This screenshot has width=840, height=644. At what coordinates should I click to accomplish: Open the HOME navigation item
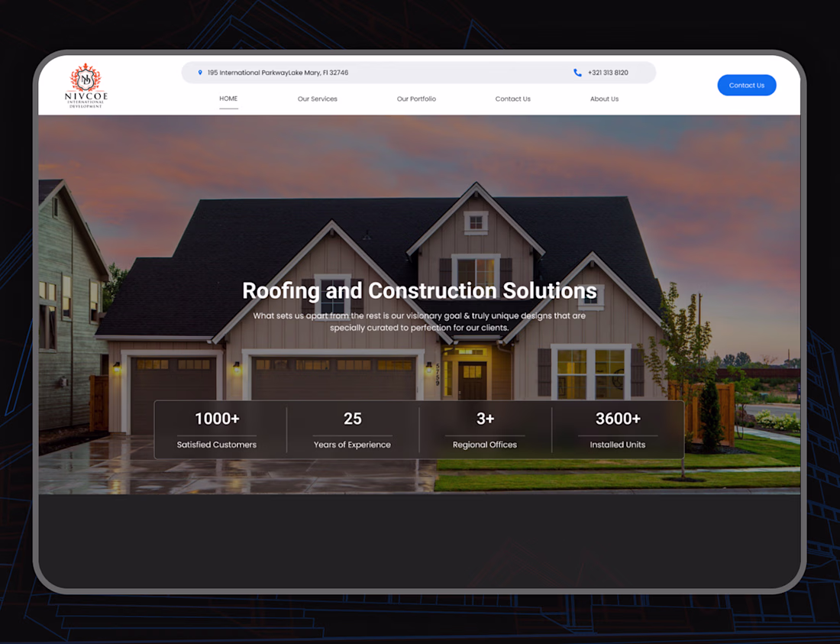pos(228,99)
